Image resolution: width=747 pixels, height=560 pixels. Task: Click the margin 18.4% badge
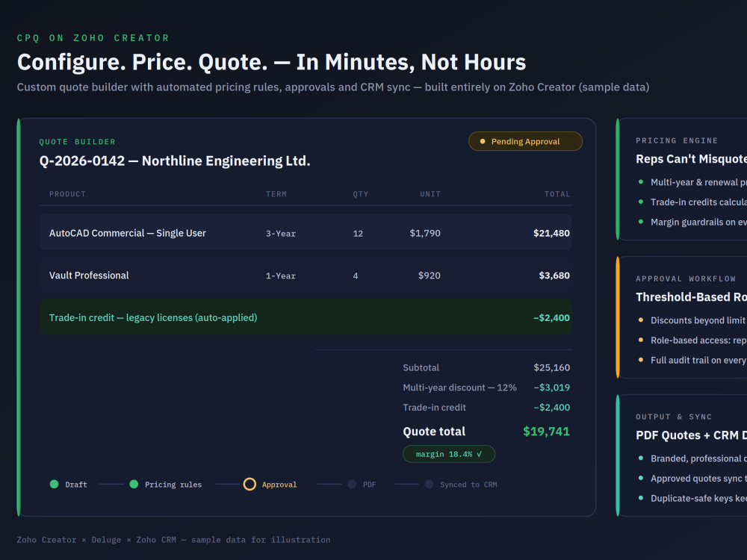[449, 454]
